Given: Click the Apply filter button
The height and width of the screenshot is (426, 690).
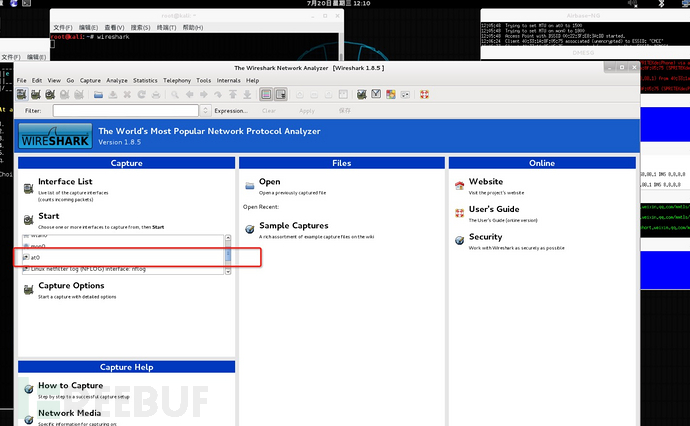Looking at the screenshot, I should tap(307, 111).
